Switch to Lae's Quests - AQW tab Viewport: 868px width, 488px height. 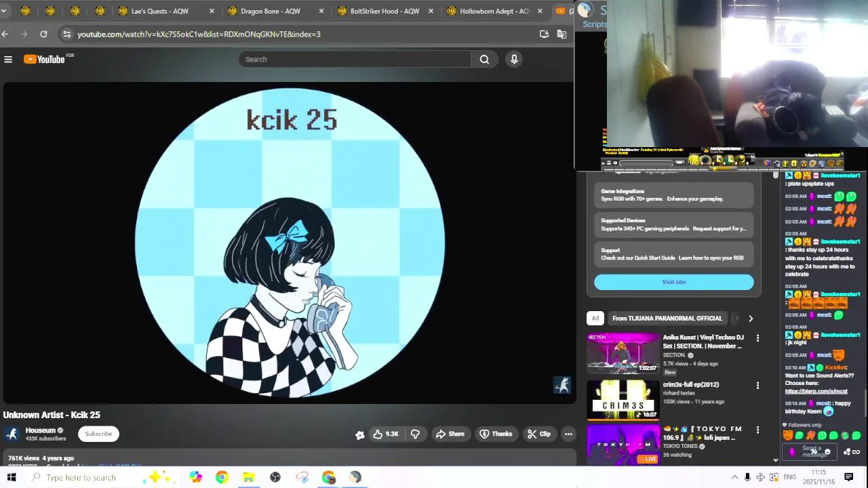pos(165,11)
